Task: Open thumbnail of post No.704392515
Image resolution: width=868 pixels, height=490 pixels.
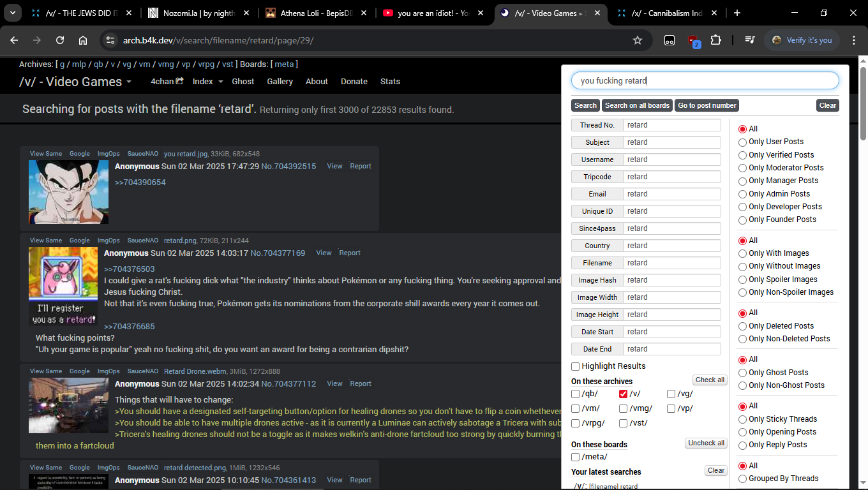Action: coord(68,192)
